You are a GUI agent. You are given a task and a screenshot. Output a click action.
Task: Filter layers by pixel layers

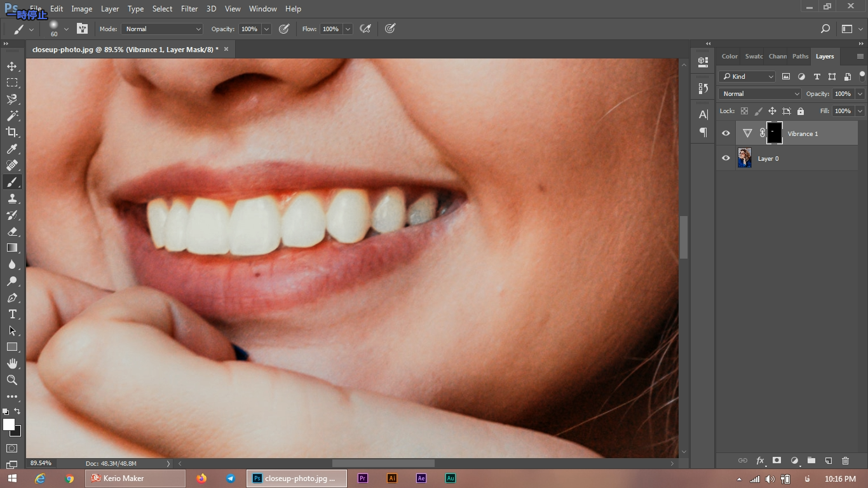pos(786,76)
